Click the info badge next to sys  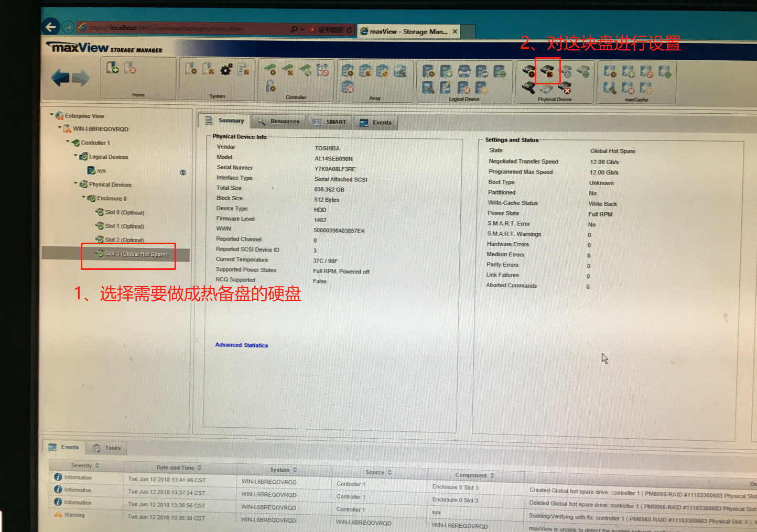(x=183, y=172)
